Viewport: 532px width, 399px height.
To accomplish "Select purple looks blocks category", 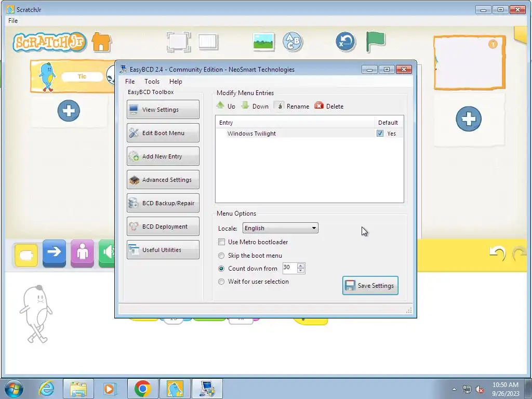I will (x=83, y=253).
